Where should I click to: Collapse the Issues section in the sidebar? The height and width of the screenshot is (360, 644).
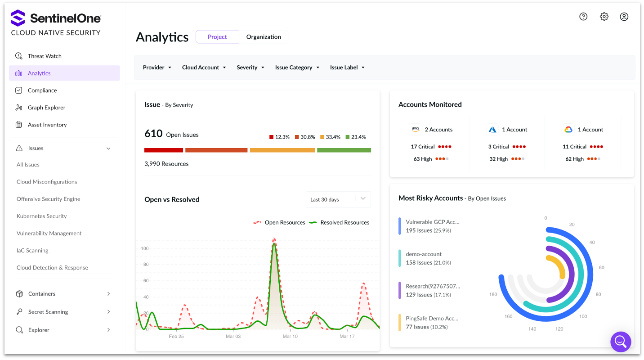(x=108, y=148)
